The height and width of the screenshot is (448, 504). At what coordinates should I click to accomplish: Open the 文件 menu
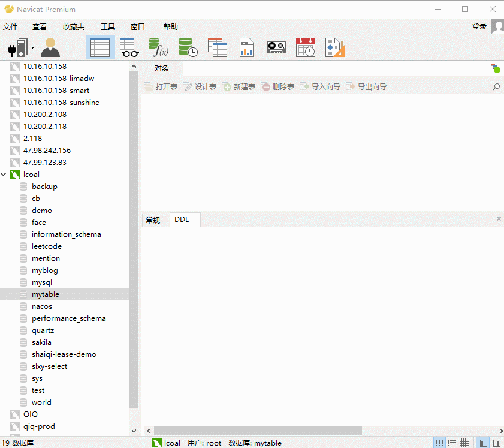tap(10, 27)
